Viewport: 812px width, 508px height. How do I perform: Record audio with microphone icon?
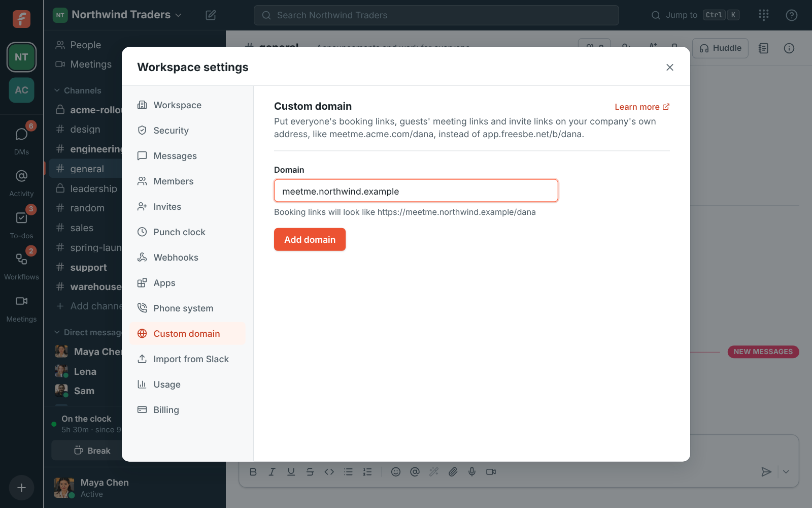472,472
